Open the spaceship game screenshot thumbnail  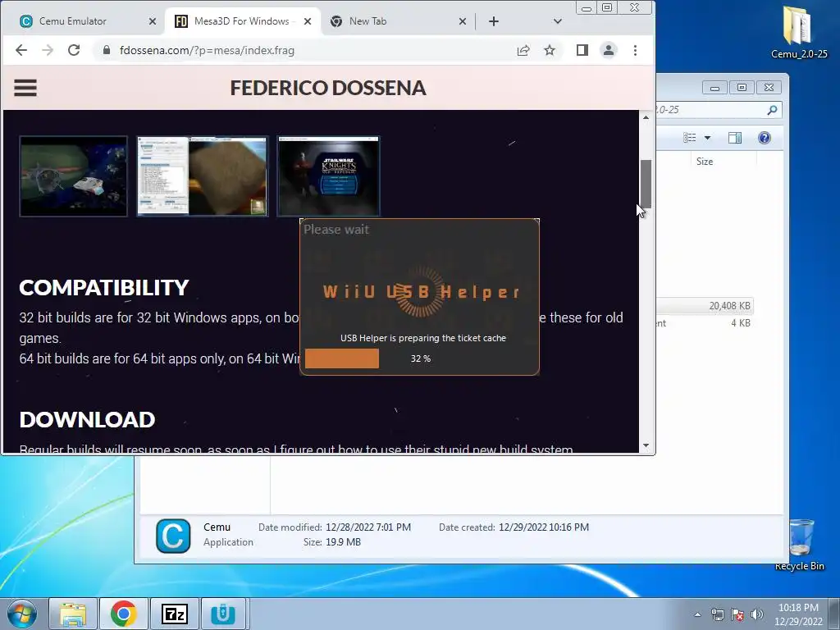coord(73,176)
